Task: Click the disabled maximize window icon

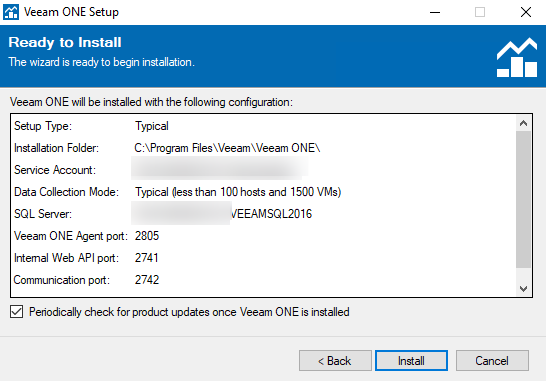Action: point(480,13)
